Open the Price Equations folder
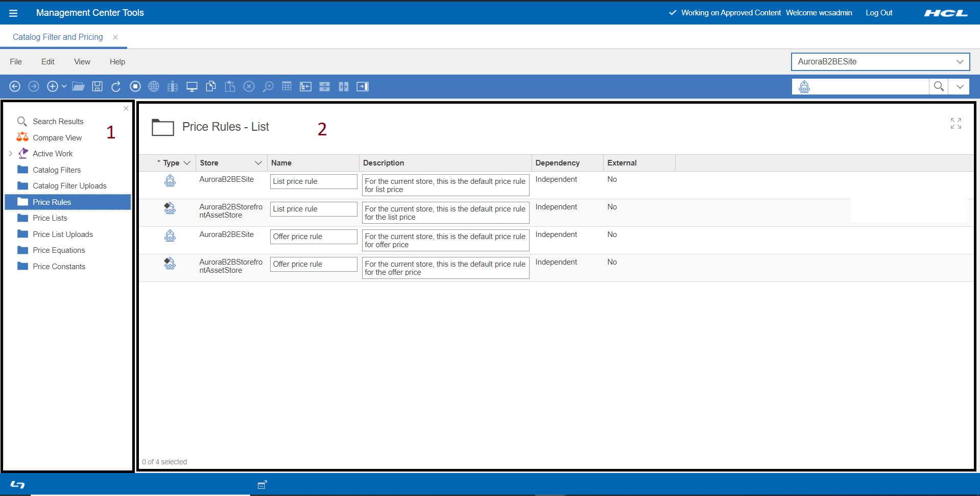980x496 pixels. 59,250
